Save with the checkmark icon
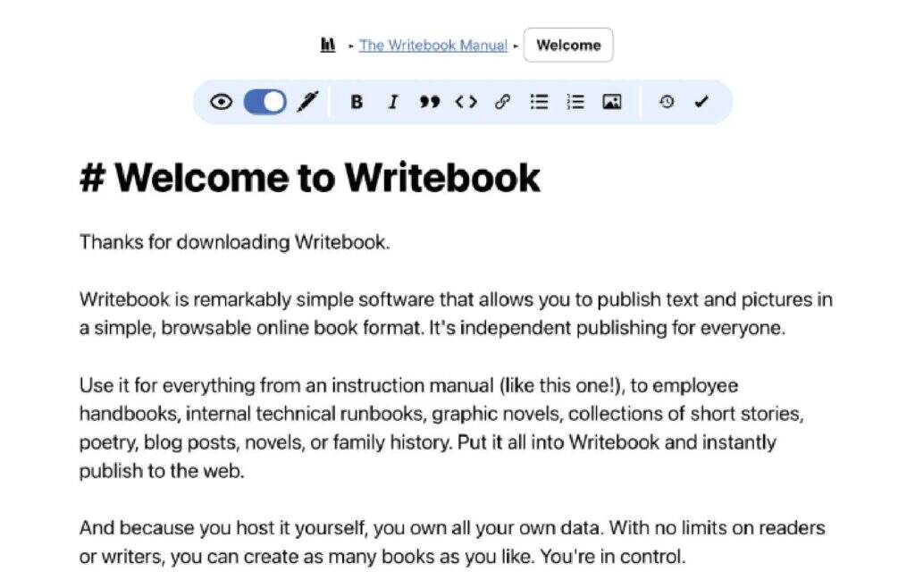Screen dimensions: 915x588 coord(701,102)
